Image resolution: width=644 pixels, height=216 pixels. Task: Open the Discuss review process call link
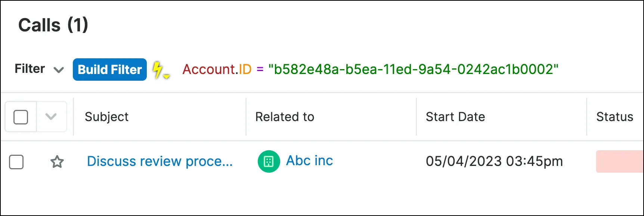coord(160,161)
